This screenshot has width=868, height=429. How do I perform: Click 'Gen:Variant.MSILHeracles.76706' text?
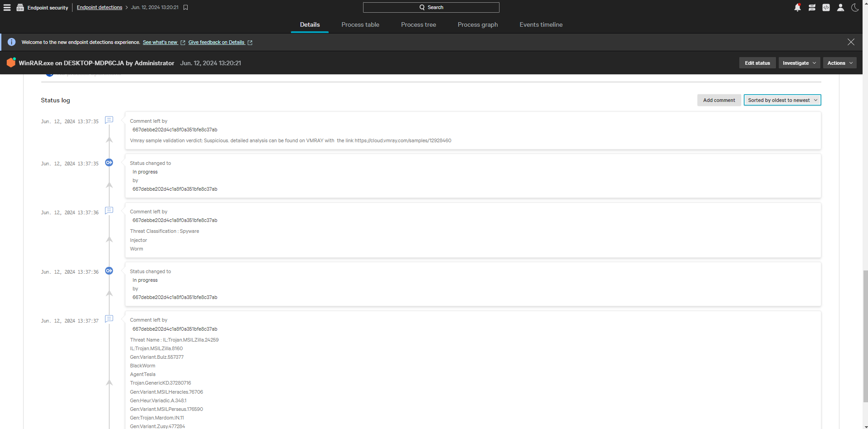pyautogui.click(x=166, y=392)
